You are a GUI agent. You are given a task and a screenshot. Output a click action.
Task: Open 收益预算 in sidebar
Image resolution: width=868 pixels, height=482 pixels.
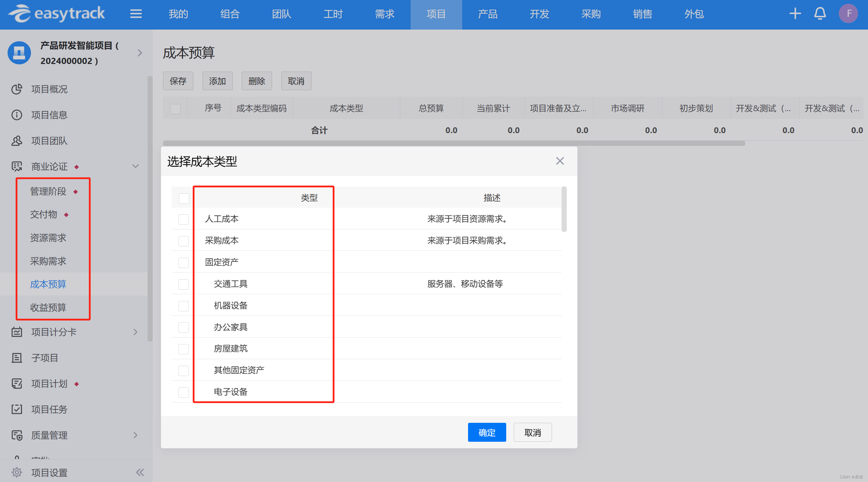pos(48,308)
